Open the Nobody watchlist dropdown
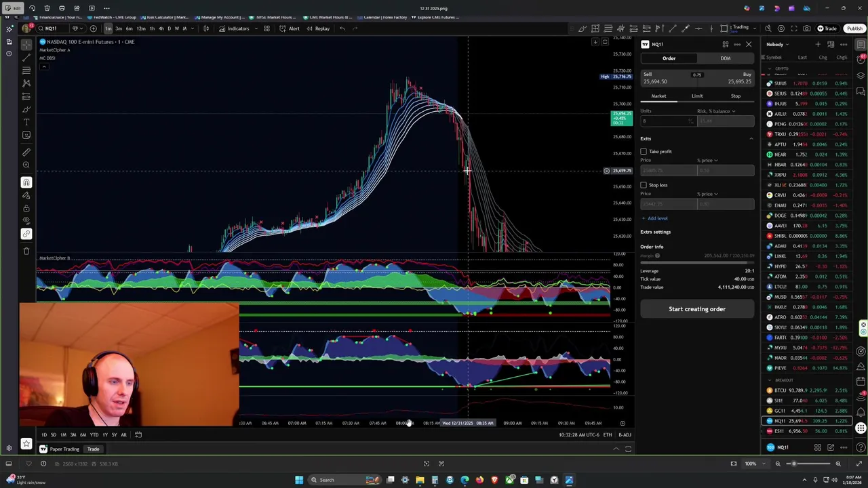Image resolution: width=868 pixels, height=488 pixels. [777, 44]
